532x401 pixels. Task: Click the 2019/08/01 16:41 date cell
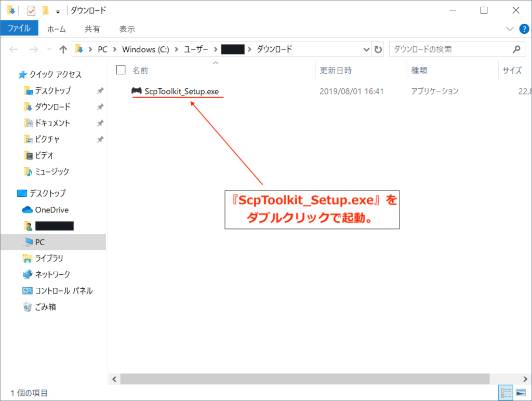[x=352, y=91]
